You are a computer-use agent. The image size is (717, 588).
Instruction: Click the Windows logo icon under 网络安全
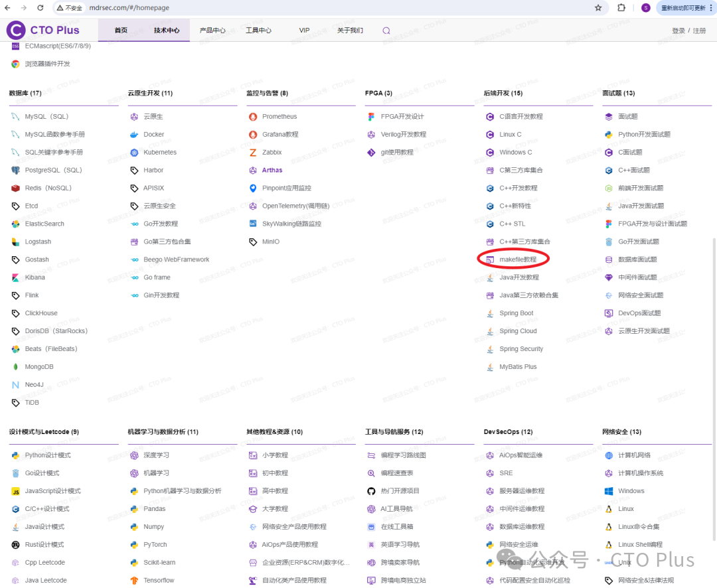click(609, 491)
